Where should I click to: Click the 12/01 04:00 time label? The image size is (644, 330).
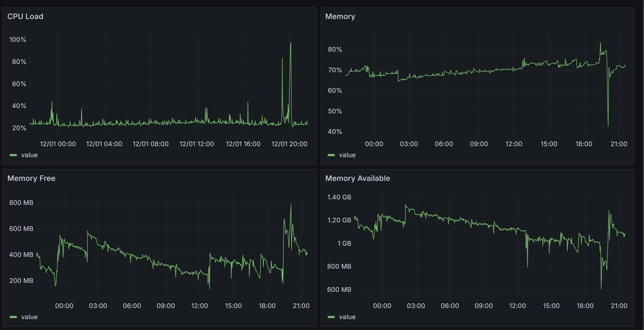click(104, 144)
